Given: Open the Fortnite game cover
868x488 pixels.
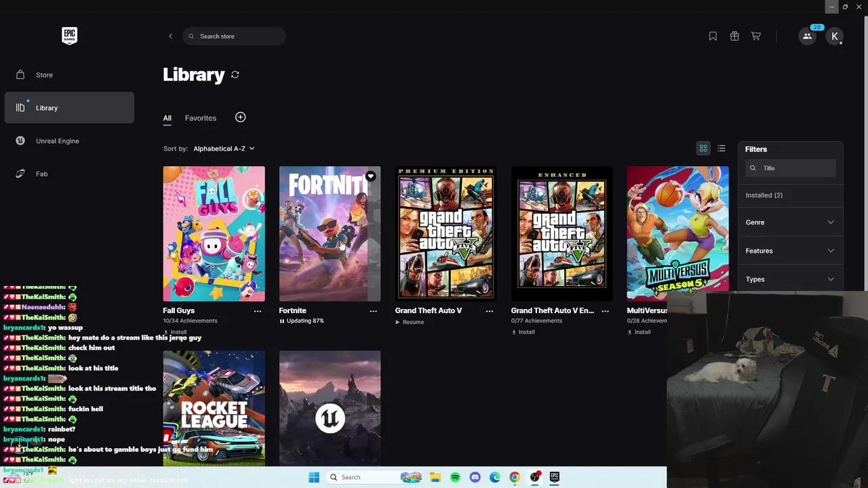Looking at the screenshot, I should point(330,234).
